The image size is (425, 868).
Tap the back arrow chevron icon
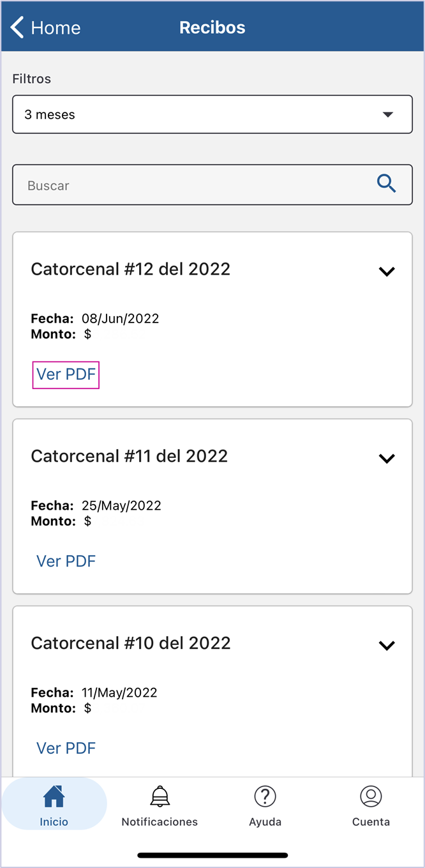(17, 27)
